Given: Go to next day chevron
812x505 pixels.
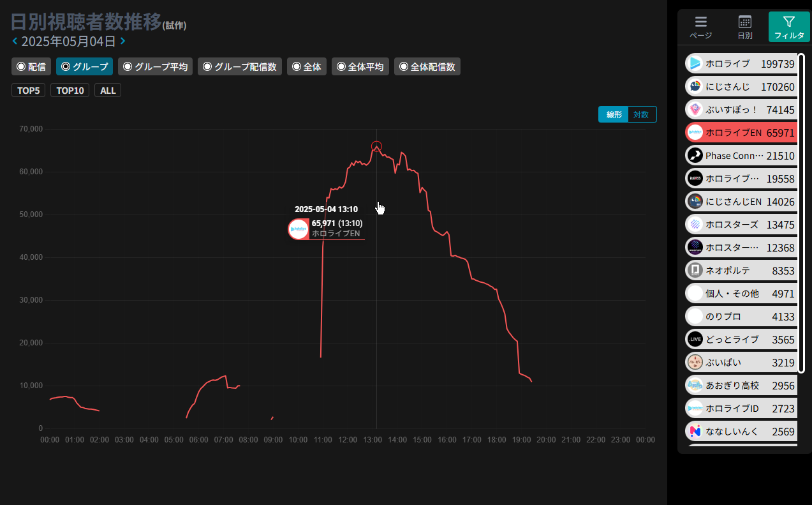Looking at the screenshot, I should (x=122, y=41).
